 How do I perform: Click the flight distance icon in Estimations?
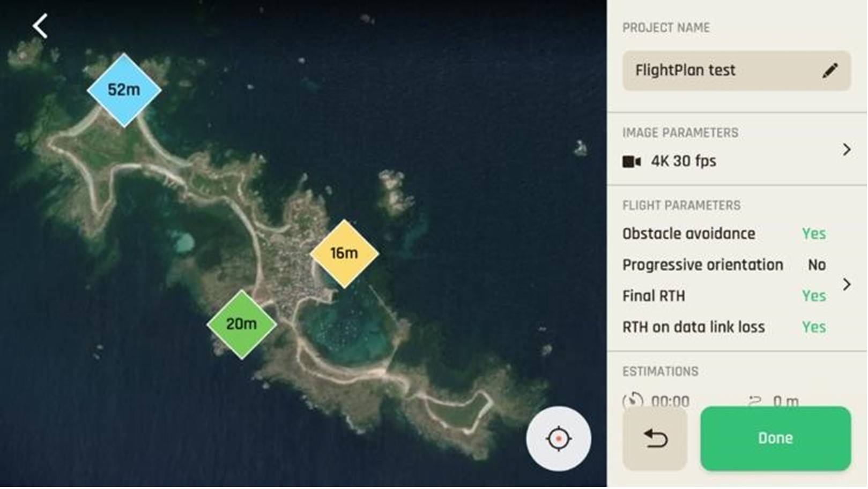(755, 400)
